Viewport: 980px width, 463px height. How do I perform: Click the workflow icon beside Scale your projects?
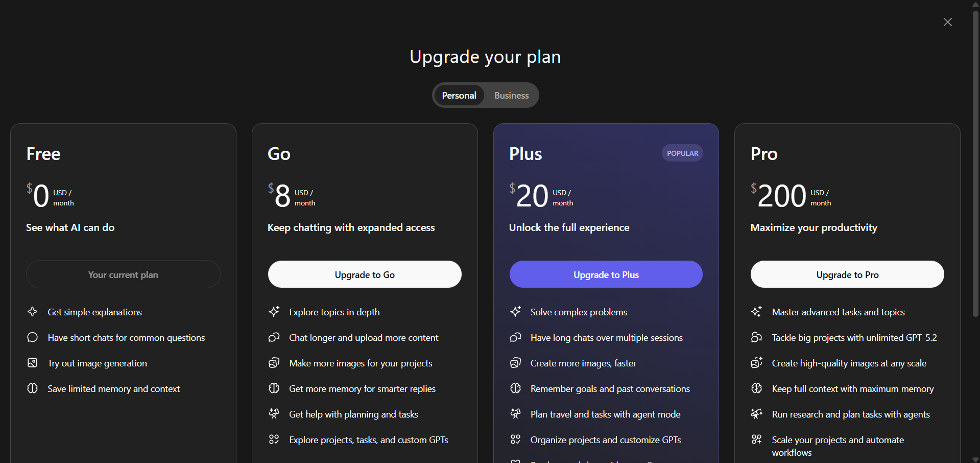tap(757, 439)
